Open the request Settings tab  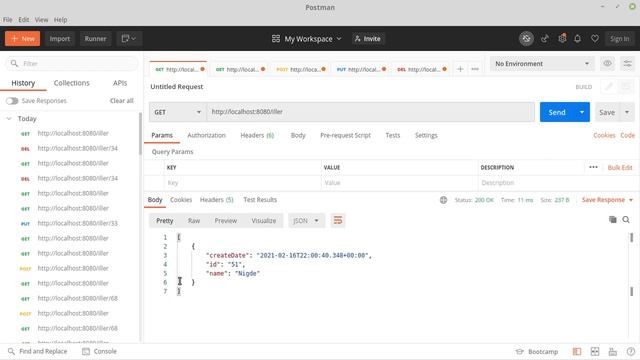[x=426, y=136]
